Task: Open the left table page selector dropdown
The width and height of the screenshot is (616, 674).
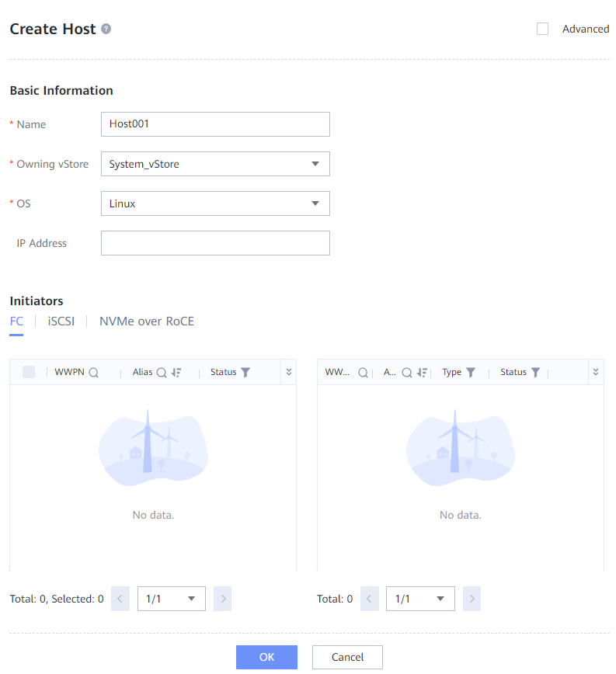Action: (x=171, y=599)
